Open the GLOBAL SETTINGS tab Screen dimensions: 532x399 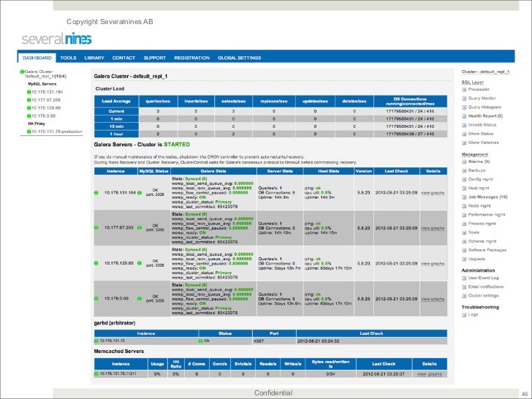239,57
